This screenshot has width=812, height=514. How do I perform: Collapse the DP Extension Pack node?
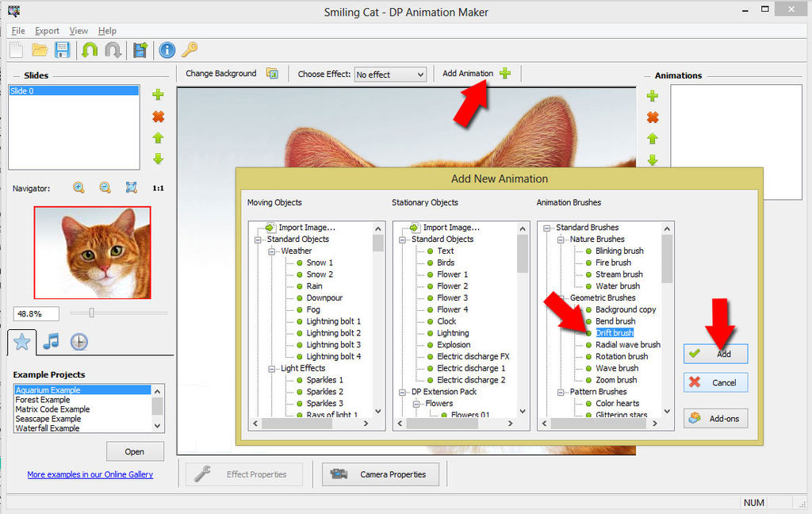click(402, 393)
